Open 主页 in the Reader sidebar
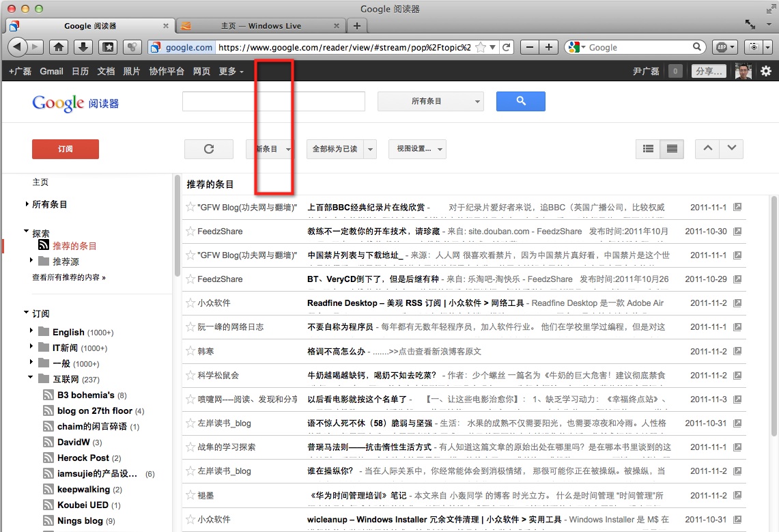Image resolution: width=779 pixels, height=532 pixels. tap(40, 182)
